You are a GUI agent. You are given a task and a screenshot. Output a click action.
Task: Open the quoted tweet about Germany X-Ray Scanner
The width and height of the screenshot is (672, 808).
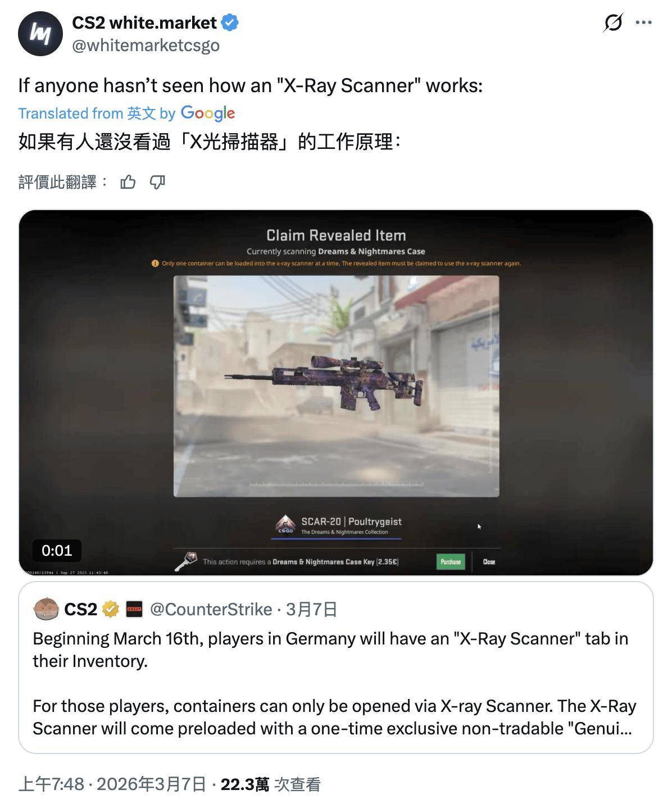336,668
